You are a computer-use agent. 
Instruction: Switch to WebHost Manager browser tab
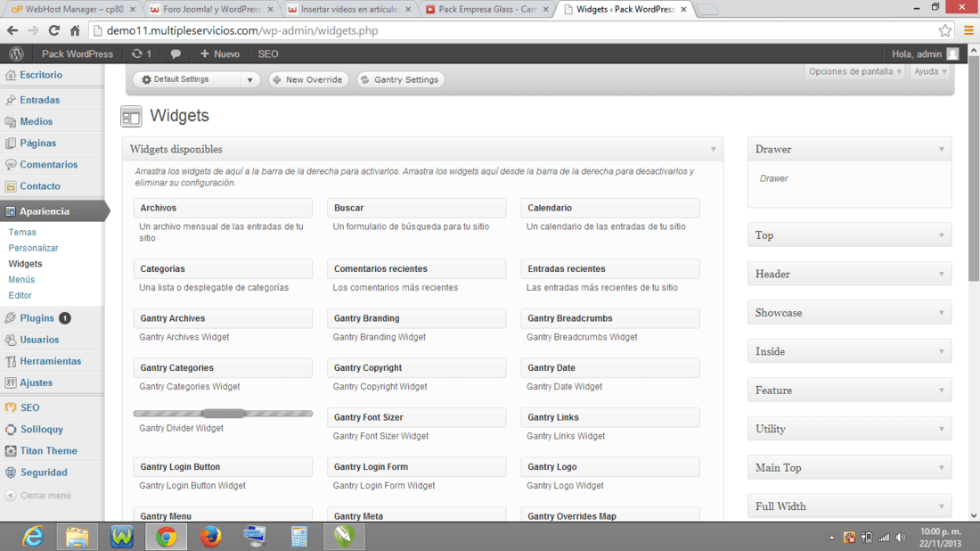click(71, 10)
